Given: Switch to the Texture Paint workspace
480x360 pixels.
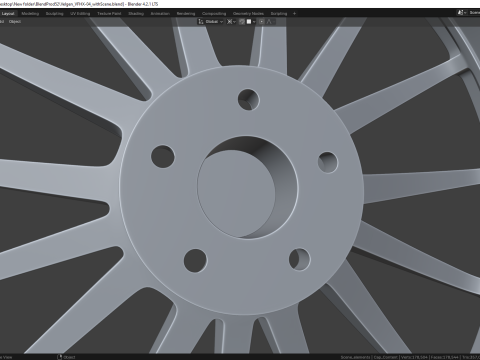Looking at the screenshot, I should point(109,14).
